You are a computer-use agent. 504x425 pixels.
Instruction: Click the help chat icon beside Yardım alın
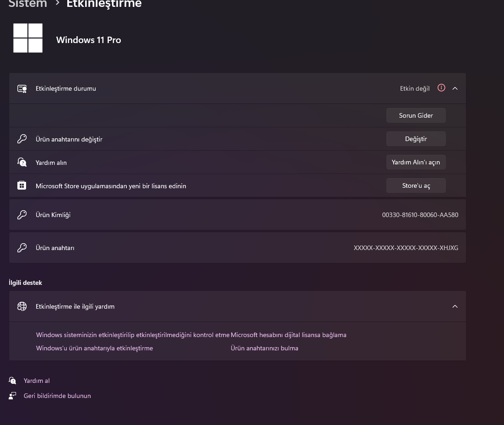click(22, 162)
